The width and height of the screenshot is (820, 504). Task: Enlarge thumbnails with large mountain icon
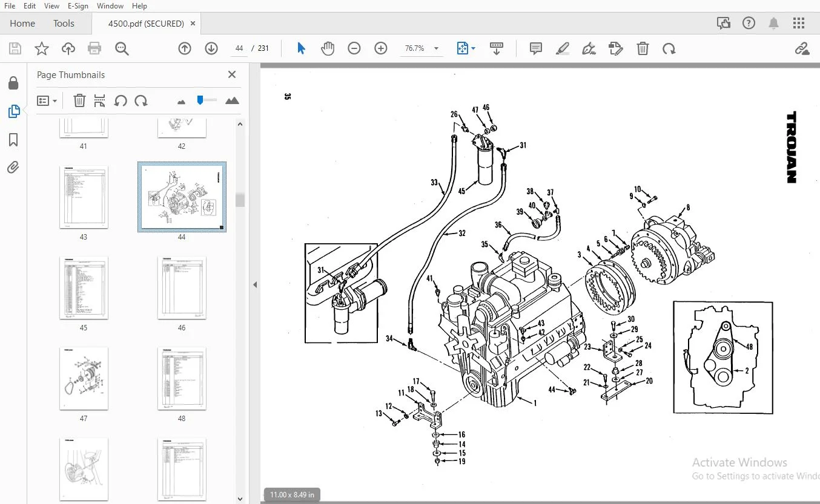[232, 100]
